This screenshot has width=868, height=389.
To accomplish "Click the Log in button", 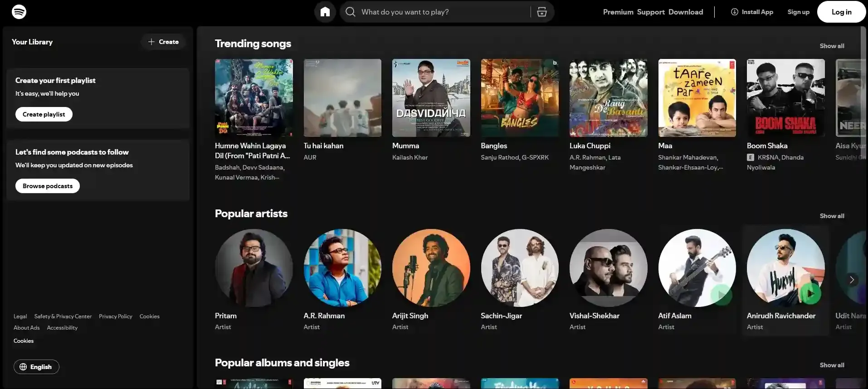I will point(841,12).
